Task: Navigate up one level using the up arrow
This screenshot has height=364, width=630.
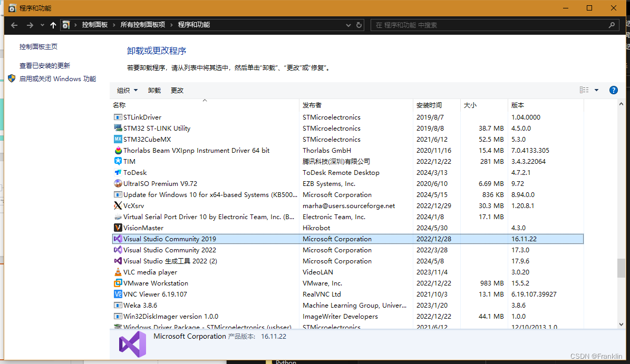Action: click(53, 25)
